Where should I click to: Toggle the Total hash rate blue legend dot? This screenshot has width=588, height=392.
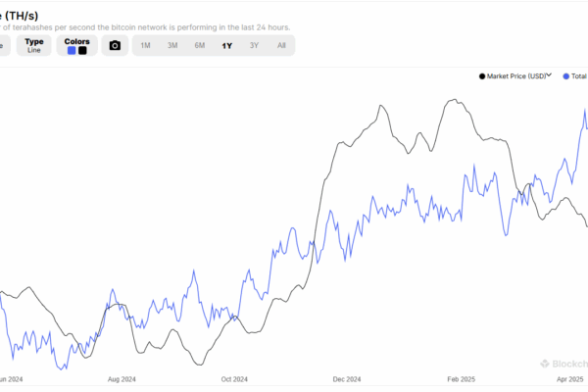coord(565,76)
